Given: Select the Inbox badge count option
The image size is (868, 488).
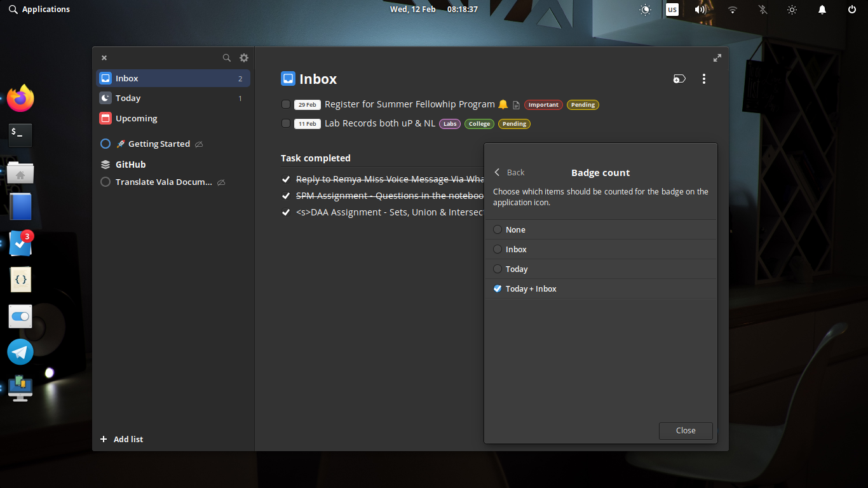Looking at the screenshot, I should (x=600, y=249).
